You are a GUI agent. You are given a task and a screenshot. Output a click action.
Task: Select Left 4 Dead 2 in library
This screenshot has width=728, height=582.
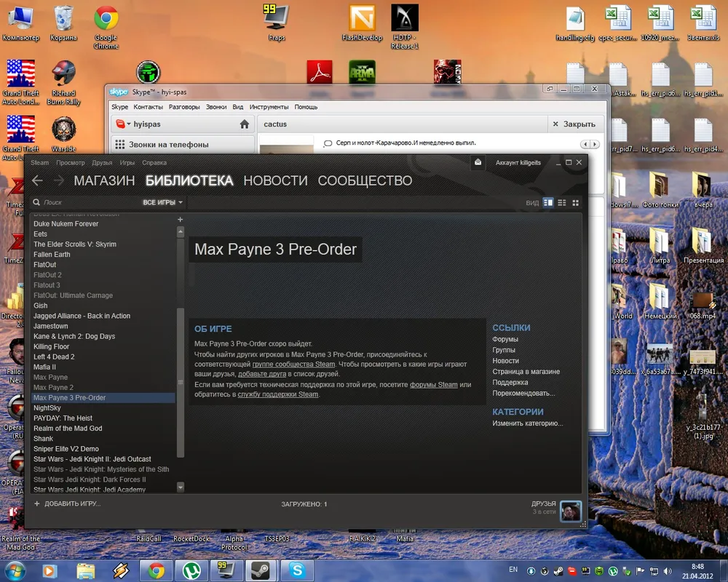[54, 357]
